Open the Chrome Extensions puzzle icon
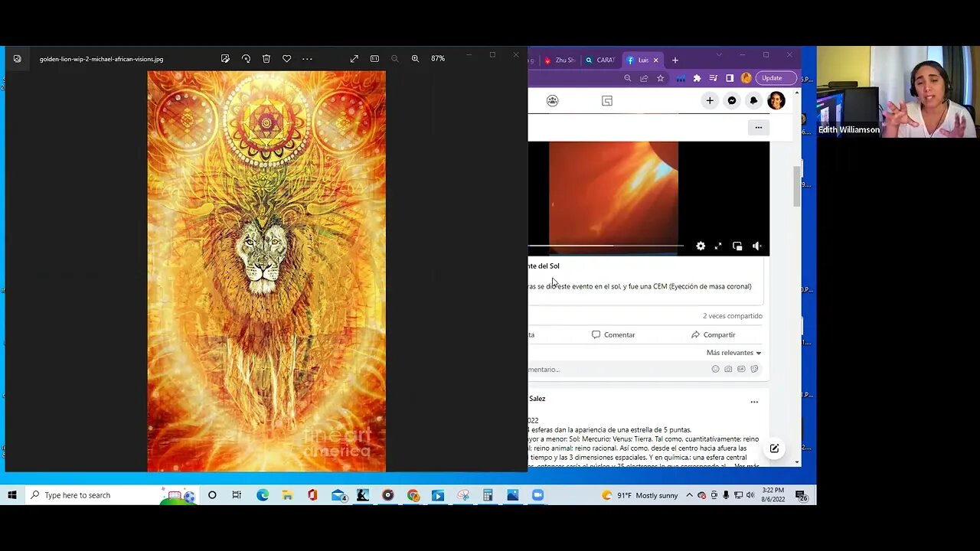Screen dimensions: 980x551 tap(697, 78)
